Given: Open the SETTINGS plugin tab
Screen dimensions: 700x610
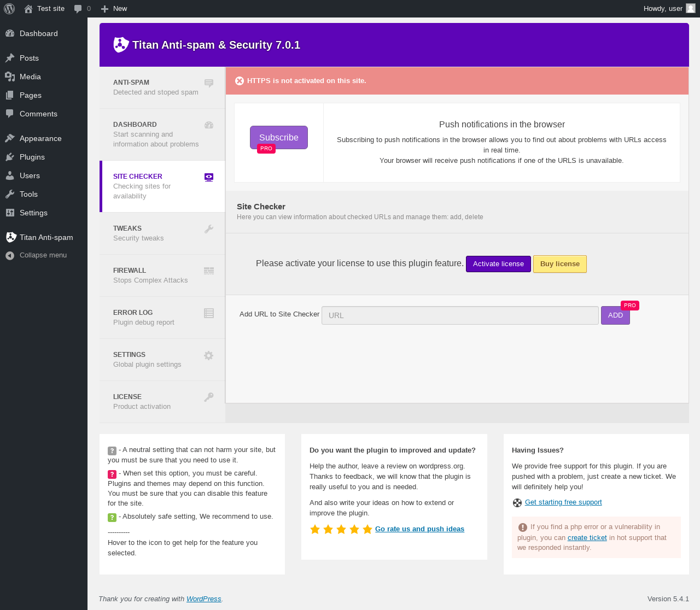Looking at the screenshot, I should click(x=162, y=360).
